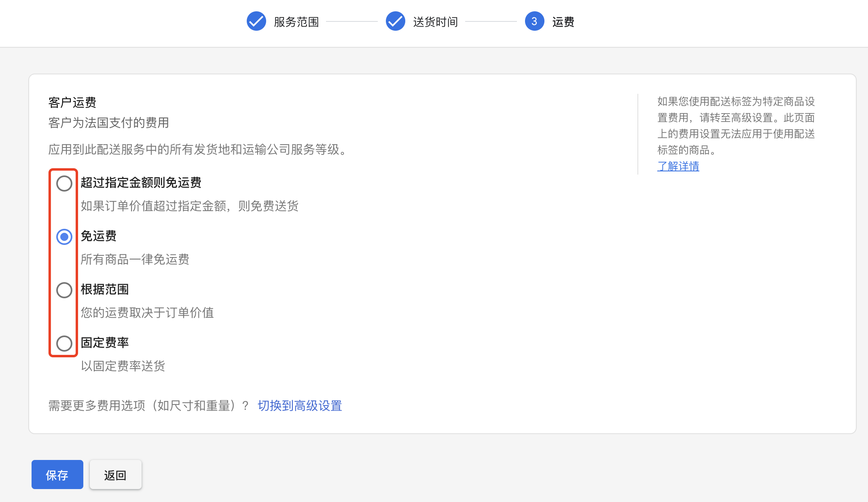Click the 返回 button to go back

coord(115,475)
